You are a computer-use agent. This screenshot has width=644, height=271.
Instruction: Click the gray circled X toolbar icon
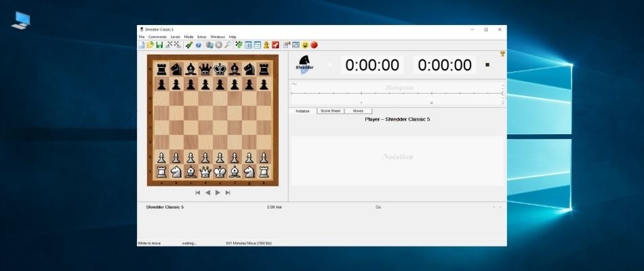coord(218,45)
